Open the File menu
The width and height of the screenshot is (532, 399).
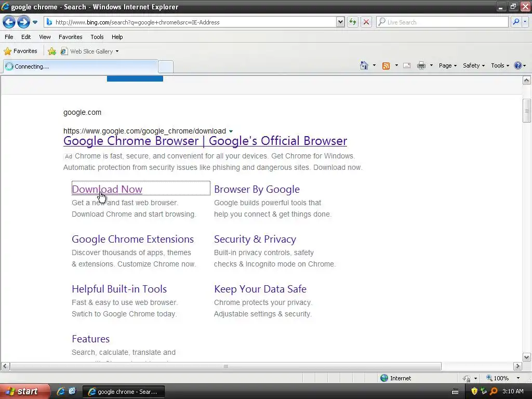pyautogui.click(x=9, y=37)
